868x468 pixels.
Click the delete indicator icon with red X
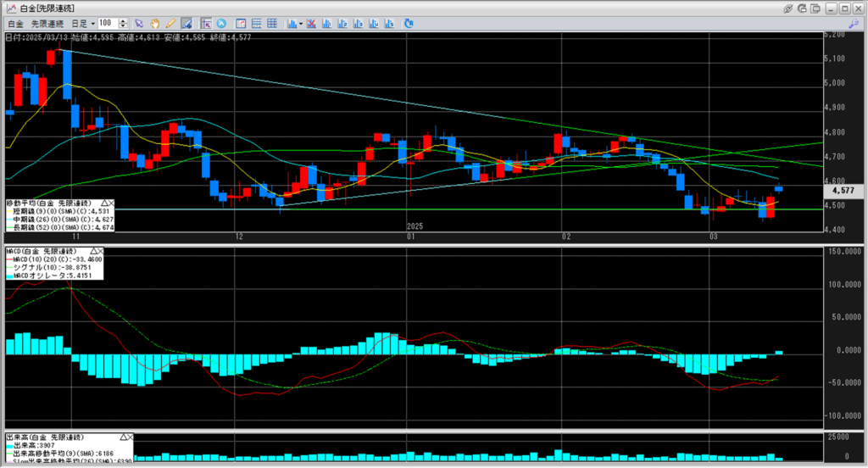pos(310,23)
